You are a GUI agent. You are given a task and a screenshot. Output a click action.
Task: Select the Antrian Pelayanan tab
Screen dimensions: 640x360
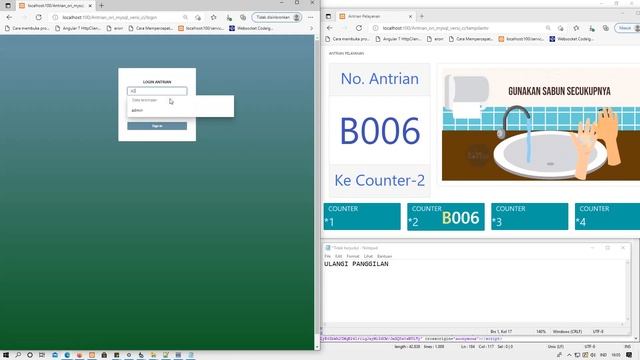pyautogui.click(x=376, y=16)
